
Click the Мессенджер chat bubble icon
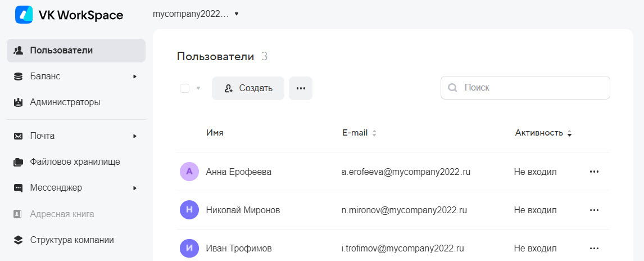18,188
